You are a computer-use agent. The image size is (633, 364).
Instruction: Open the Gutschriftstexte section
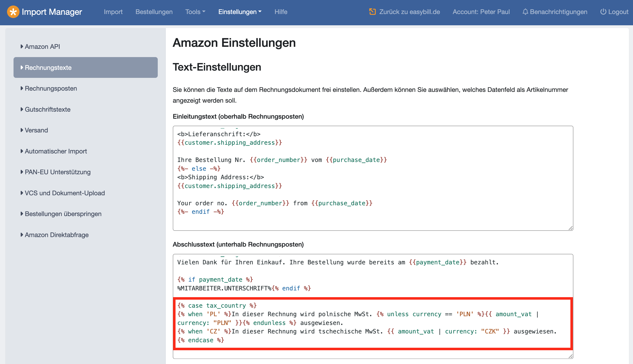click(86, 109)
